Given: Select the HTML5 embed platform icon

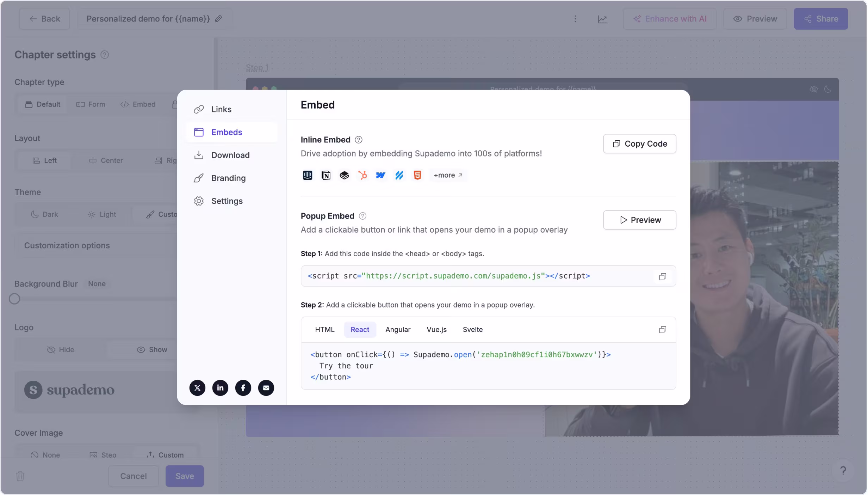Looking at the screenshot, I should pos(417,175).
